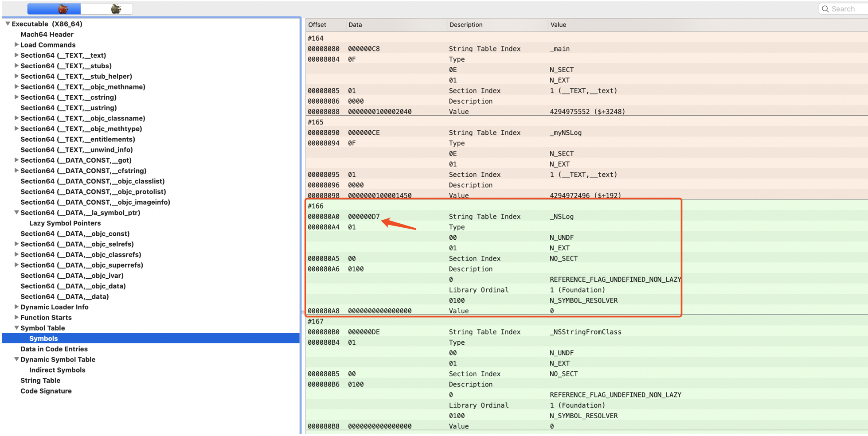Viewport: 868px width, 436px height.
Task: Select Section64 (__TEXT,__unwind_info)
Action: 77,150
